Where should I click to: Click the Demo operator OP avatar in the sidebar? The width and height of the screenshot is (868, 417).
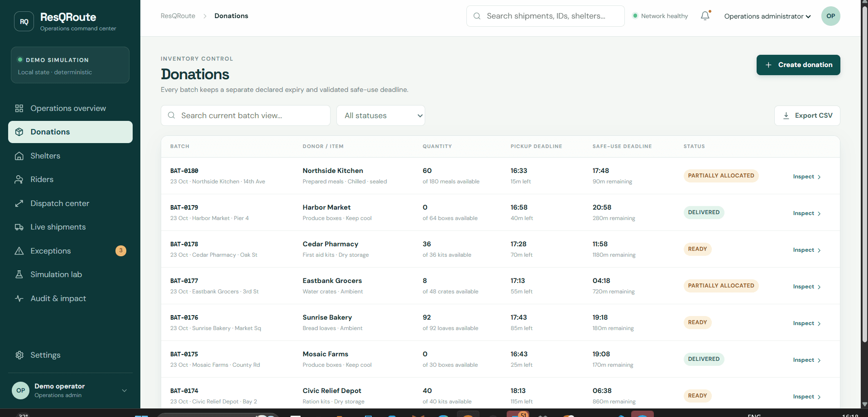(20, 390)
